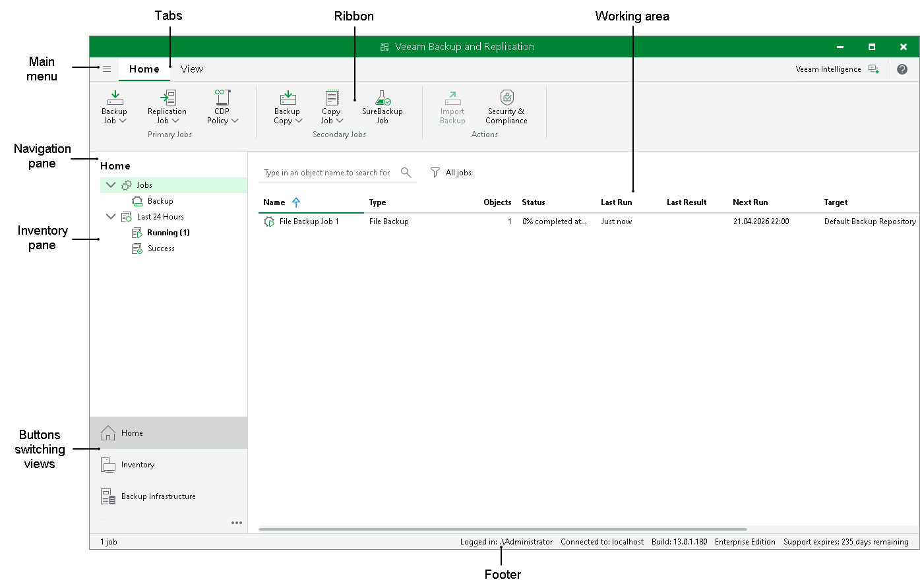This screenshot has width=920, height=588.
Task: Select the Backup node under Jobs
Action: click(x=160, y=201)
